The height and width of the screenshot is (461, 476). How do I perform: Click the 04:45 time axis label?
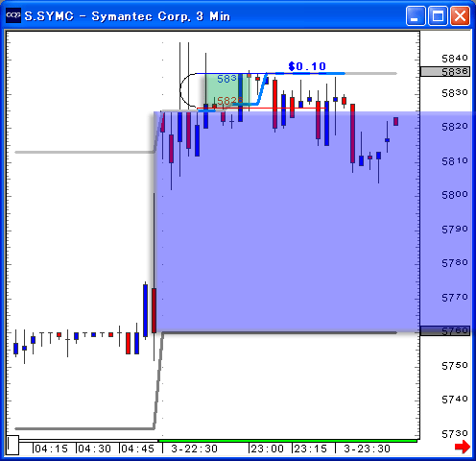(x=137, y=449)
